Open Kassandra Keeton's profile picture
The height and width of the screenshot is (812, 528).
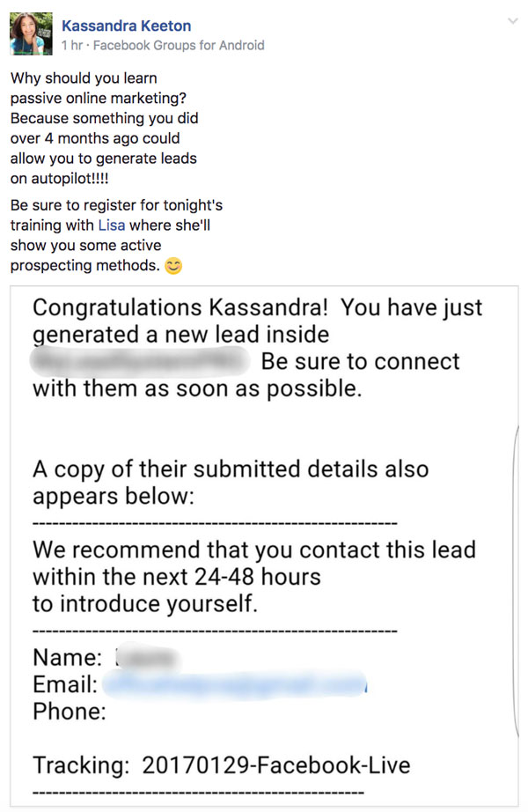[x=31, y=33]
